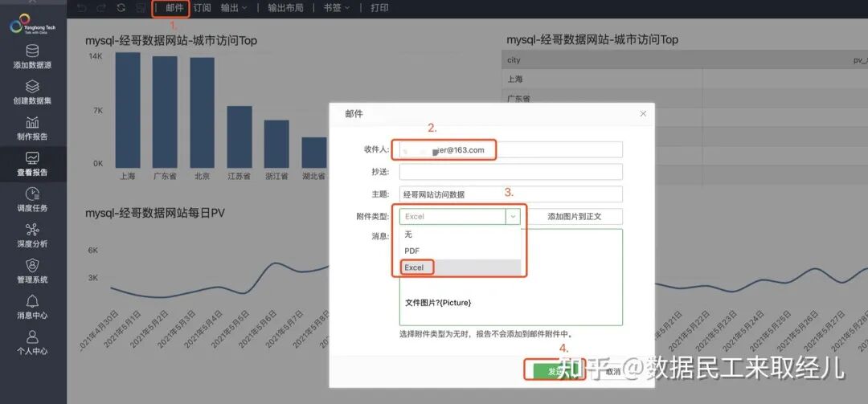Select Excel in attachment type list
868x404 pixels.
pyautogui.click(x=460, y=267)
